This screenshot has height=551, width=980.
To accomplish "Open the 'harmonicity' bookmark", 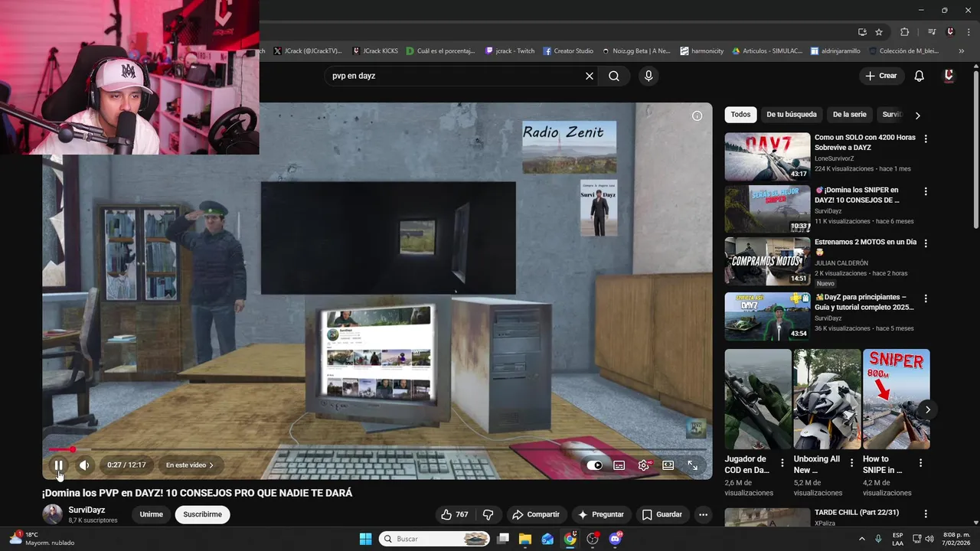I will (x=701, y=51).
